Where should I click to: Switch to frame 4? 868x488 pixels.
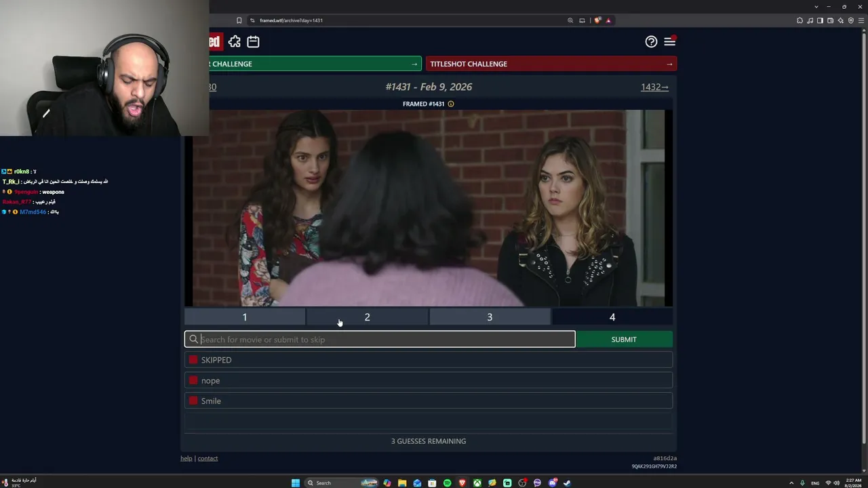[x=612, y=317]
